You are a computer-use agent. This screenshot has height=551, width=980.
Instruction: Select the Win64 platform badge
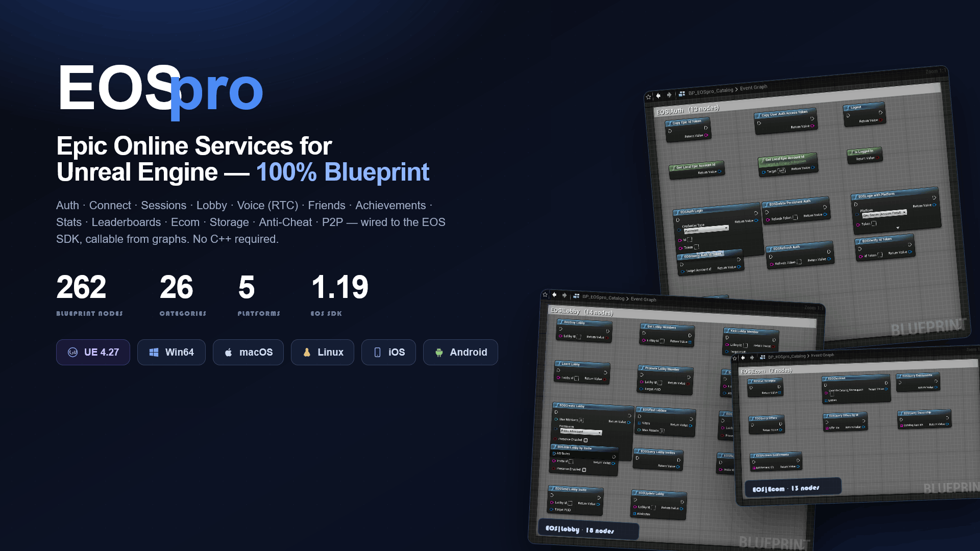(171, 352)
